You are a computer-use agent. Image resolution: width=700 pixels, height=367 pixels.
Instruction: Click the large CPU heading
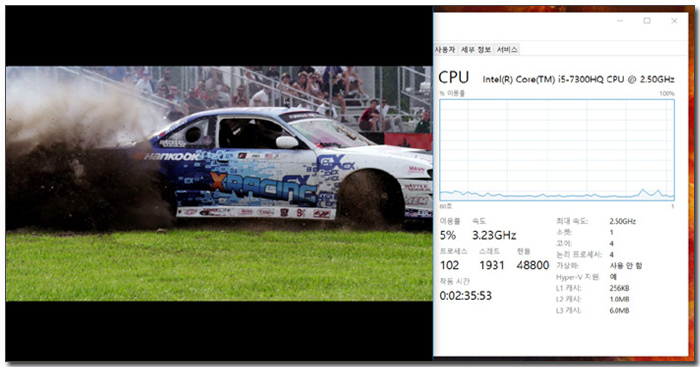point(454,78)
